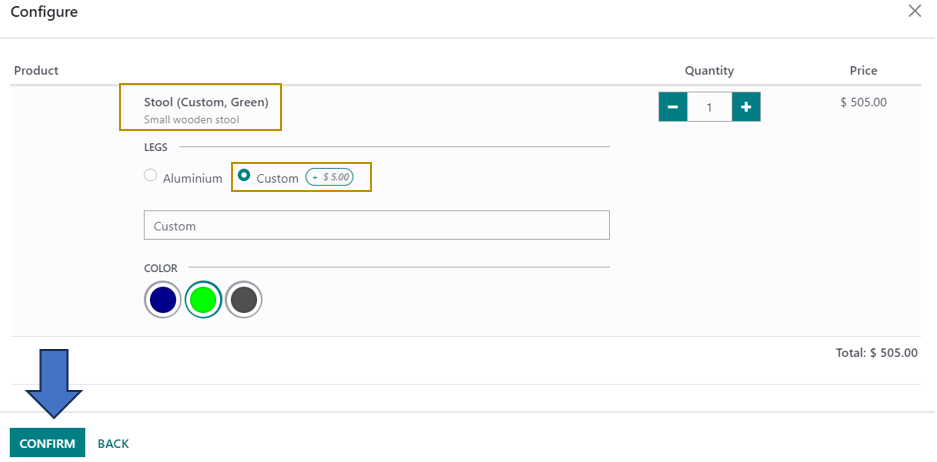Click the Stool (Custom, Green) product name
Viewport: 937px width, 462px height.
coord(206,102)
